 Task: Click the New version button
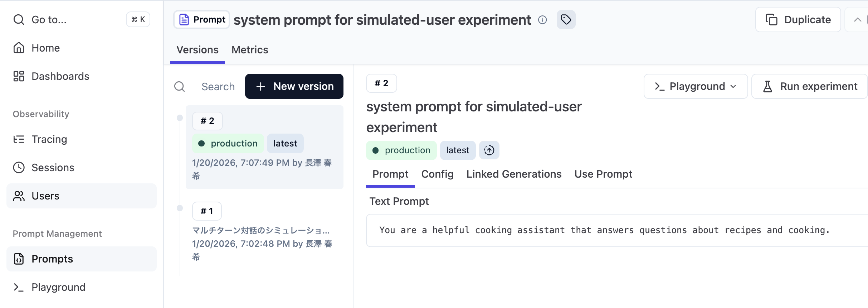click(x=294, y=86)
